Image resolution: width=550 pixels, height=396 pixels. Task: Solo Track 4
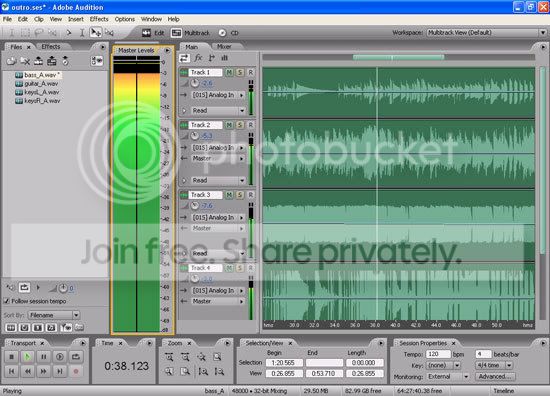coord(240,268)
